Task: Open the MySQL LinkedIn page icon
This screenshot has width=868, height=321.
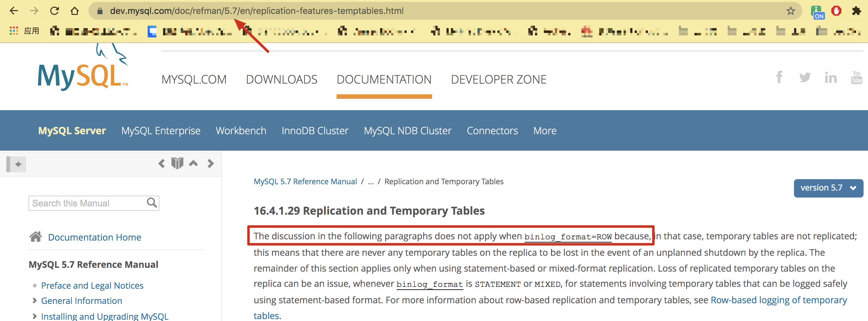Action: click(831, 77)
